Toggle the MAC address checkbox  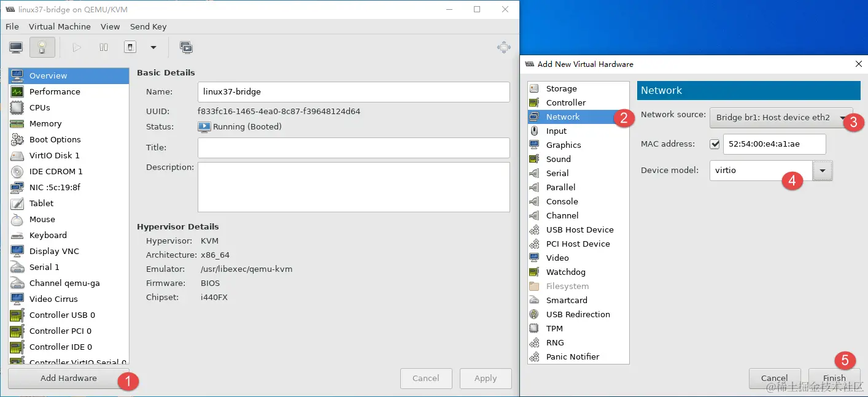(715, 144)
